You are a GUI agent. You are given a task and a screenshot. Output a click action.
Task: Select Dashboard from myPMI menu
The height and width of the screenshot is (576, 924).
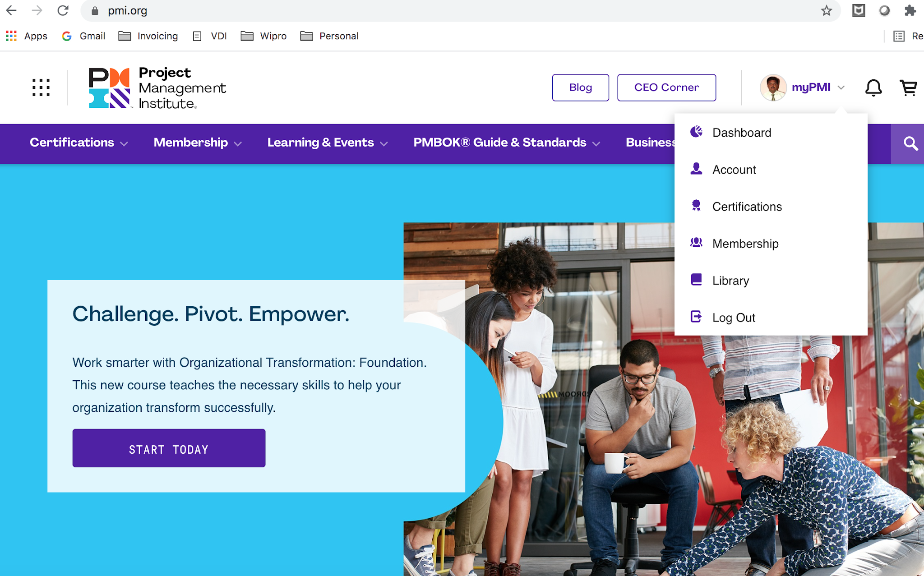coord(741,133)
